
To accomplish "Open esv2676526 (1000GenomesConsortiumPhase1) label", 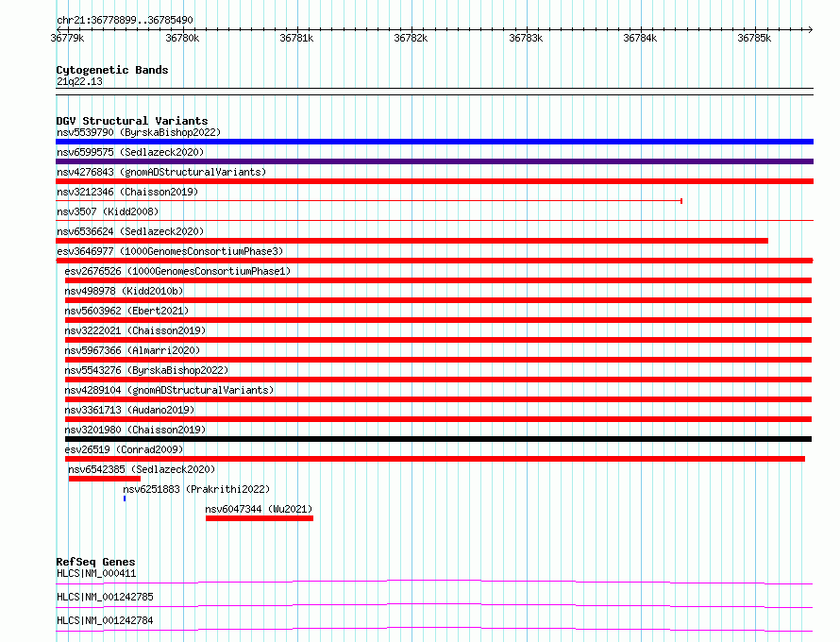I will pyautogui.click(x=177, y=271).
